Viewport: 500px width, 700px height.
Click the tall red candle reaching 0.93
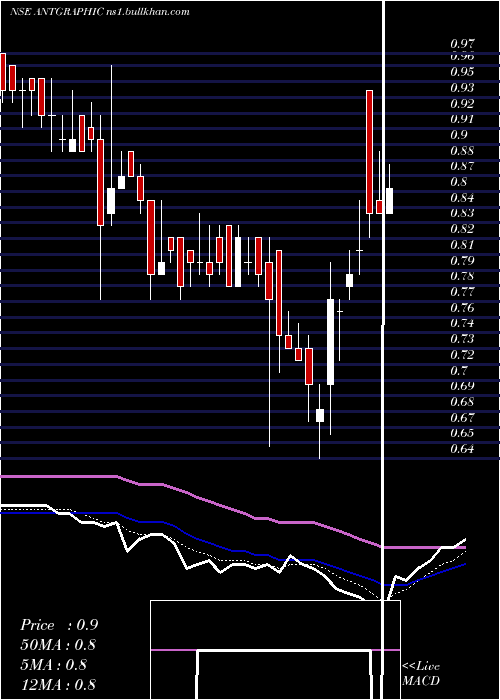tap(370, 152)
